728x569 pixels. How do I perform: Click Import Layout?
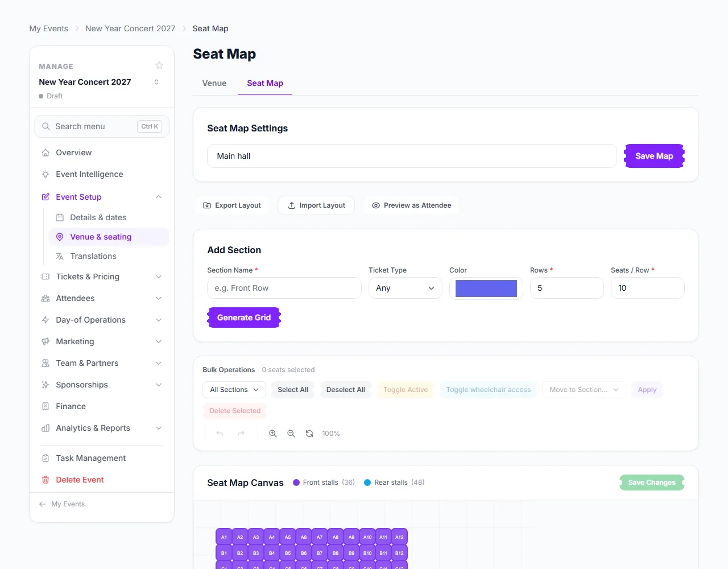(316, 205)
